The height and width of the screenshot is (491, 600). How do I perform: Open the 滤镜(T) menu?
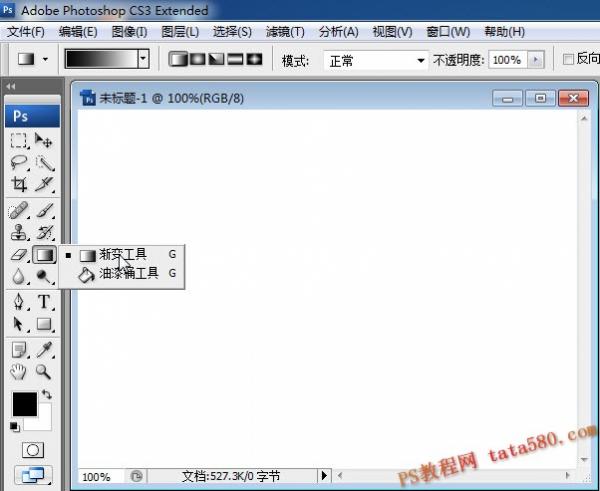[x=285, y=32]
